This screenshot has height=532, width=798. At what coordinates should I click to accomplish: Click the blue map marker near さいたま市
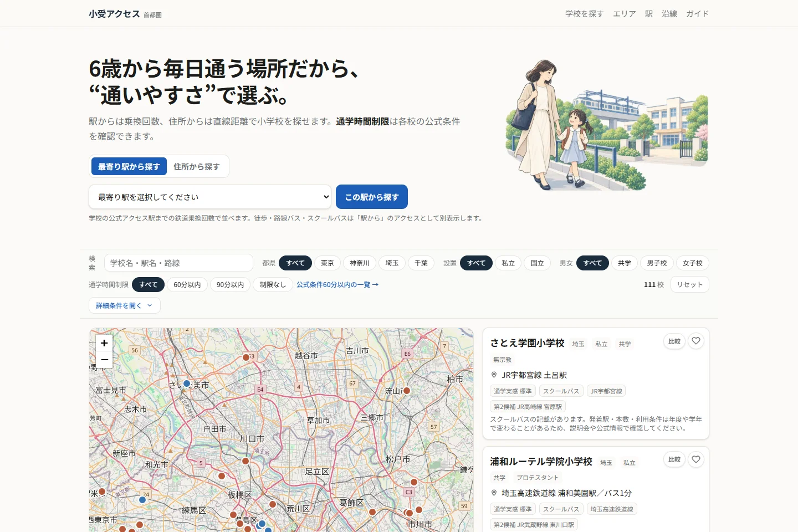187,383
